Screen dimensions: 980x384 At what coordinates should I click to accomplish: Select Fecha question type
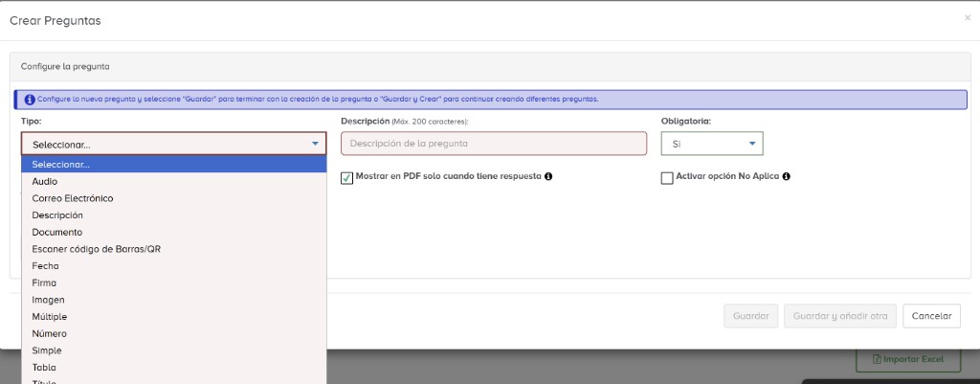(174, 266)
